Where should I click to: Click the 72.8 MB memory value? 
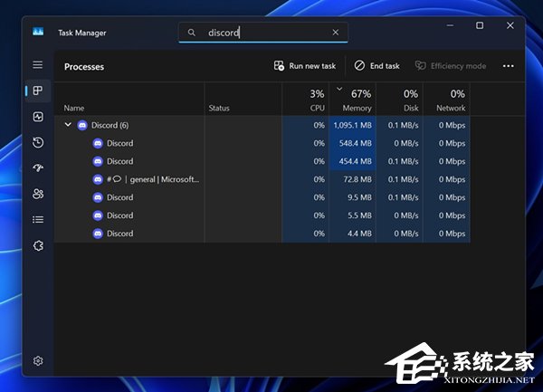(357, 179)
